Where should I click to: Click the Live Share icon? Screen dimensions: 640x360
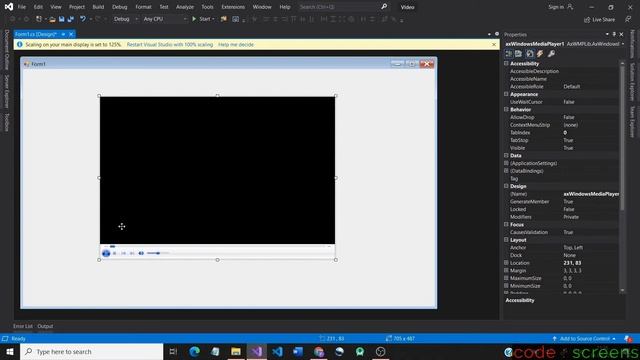587,19
